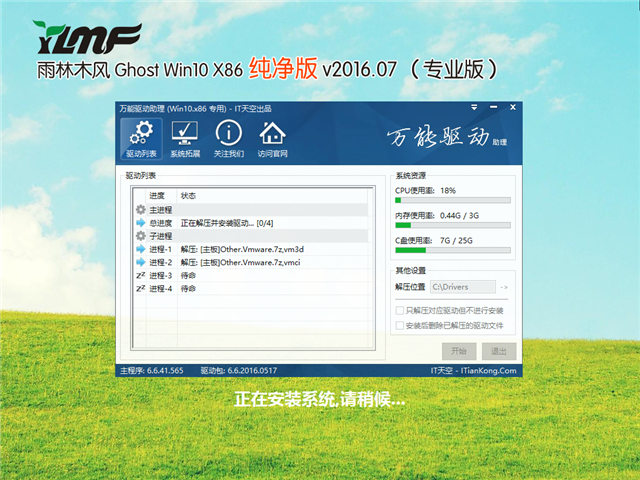640x480 pixels.
Task: Enable 安装后删除已解压的驱动文件 checkbox
Action: pos(400,325)
